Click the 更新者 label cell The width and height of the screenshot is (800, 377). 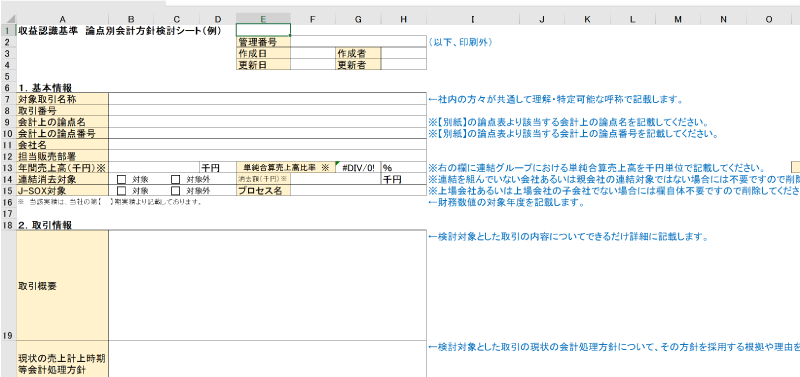click(358, 65)
